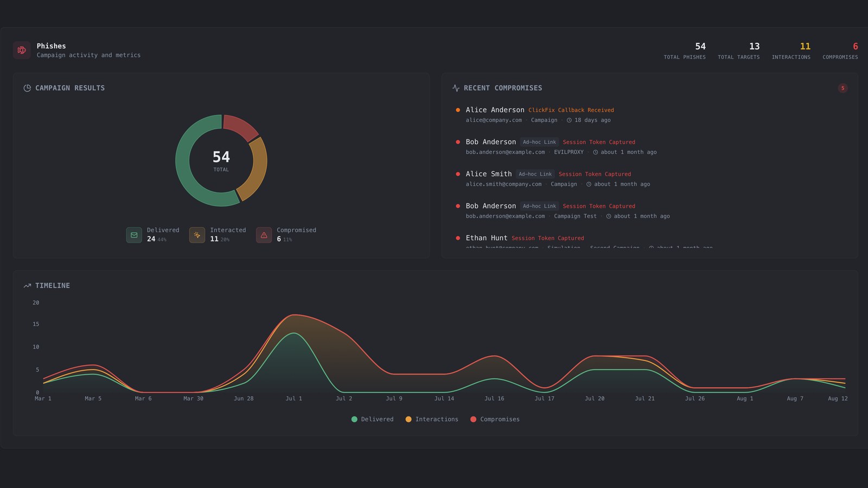
Task: Click the Aug 7 label on the timeline axis
Action: 795,399
